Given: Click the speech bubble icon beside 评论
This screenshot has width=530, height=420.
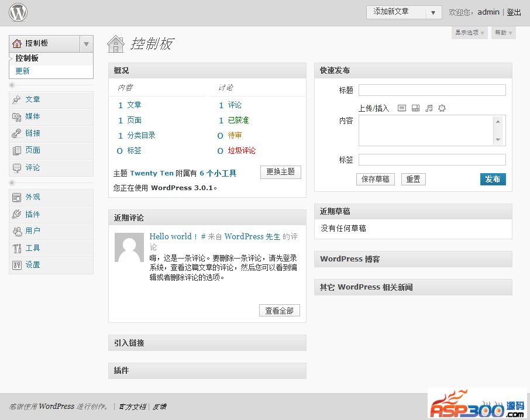Looking at the screenshot, I should tap(16, 168).
